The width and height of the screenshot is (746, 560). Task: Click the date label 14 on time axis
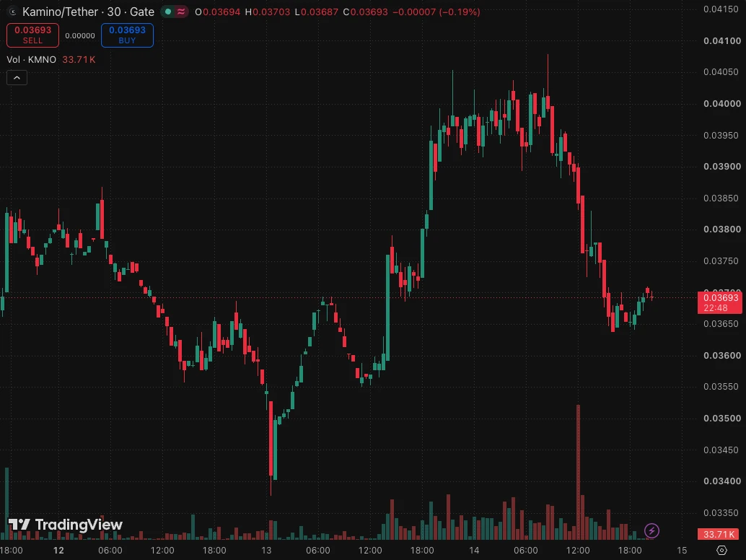474,551
